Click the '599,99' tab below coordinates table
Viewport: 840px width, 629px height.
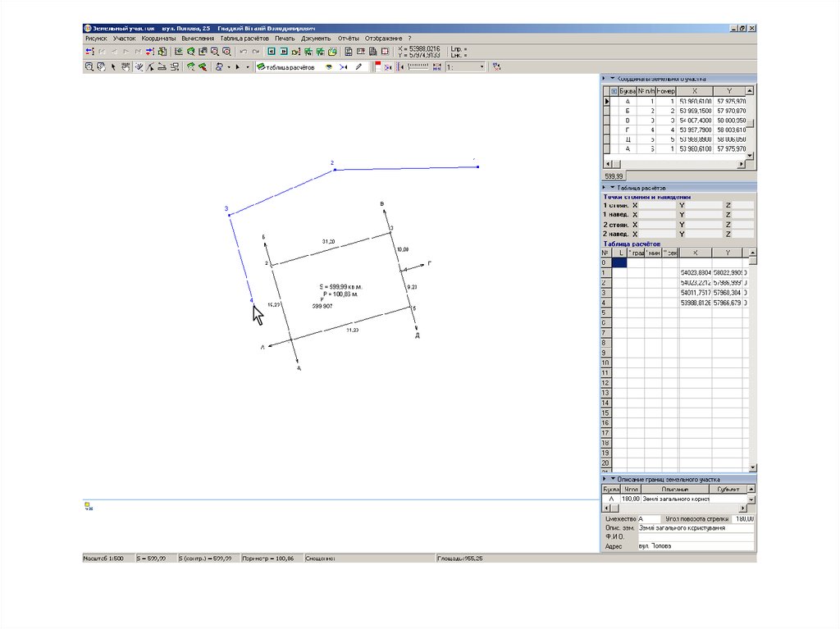(x=614, y=176)
